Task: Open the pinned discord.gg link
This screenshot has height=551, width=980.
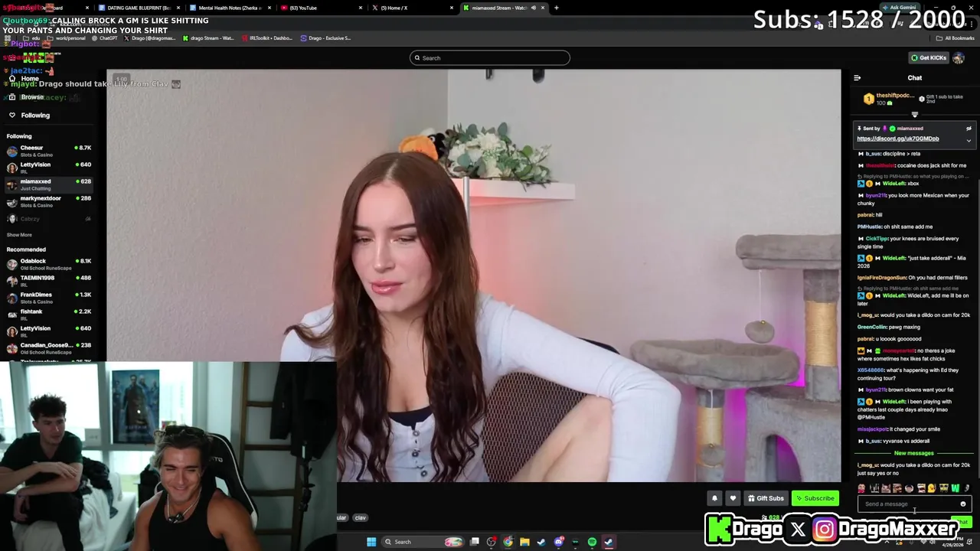Action: [x=897, y=139]
